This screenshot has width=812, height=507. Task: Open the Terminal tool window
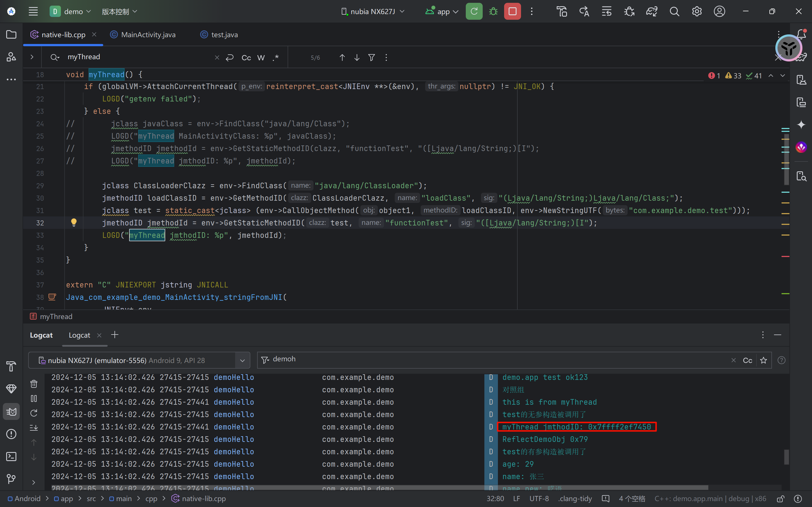[11, 456]
